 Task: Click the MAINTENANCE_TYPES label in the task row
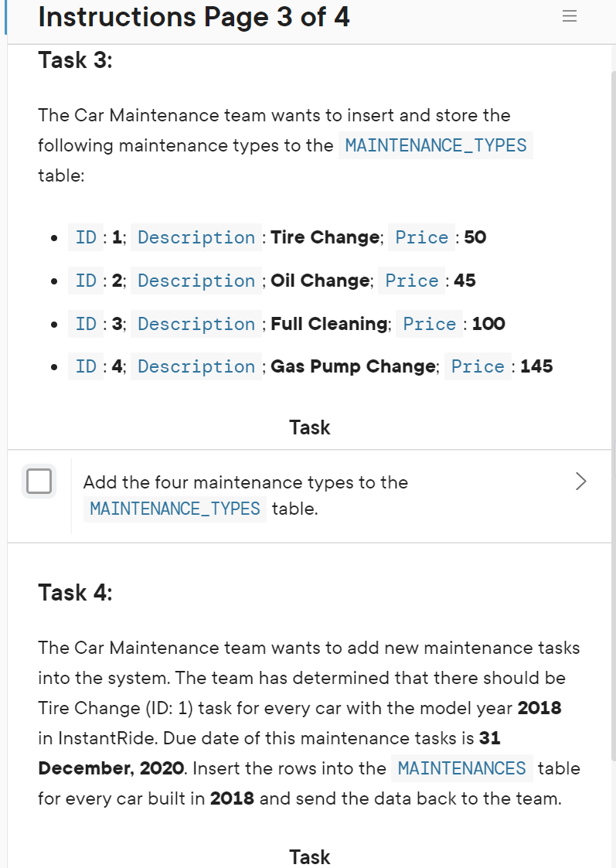174,509
